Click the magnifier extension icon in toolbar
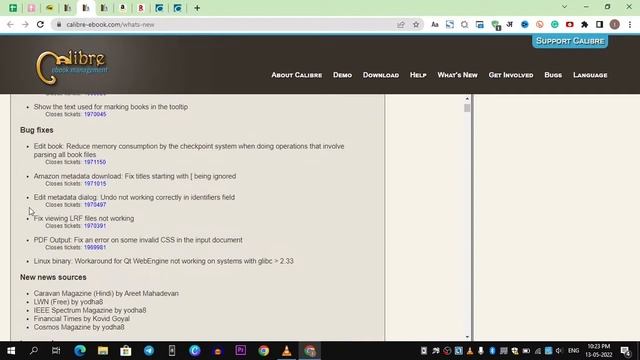 (x=464, y=24)
